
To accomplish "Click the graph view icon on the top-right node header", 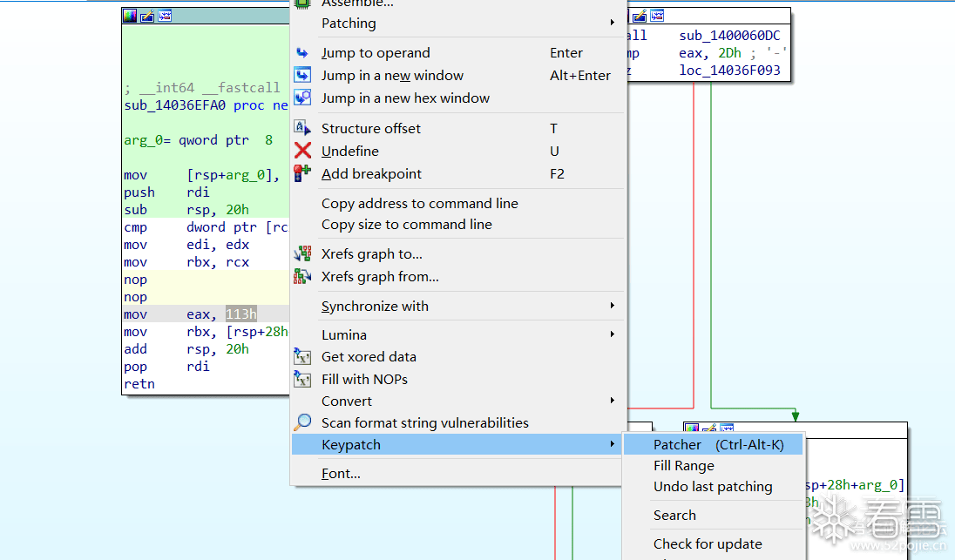I will [657, 16].
